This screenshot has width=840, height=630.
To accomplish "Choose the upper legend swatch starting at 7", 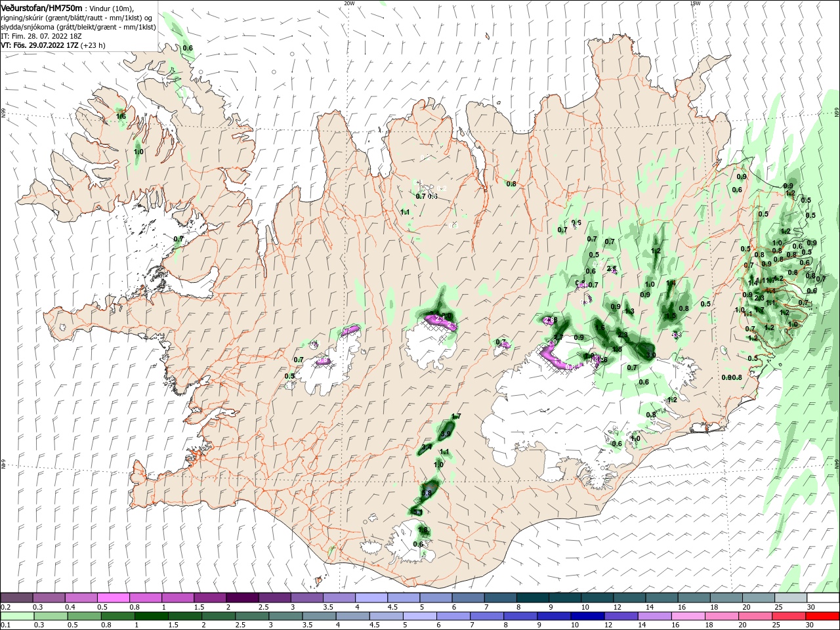I will (x=499, y=598).
